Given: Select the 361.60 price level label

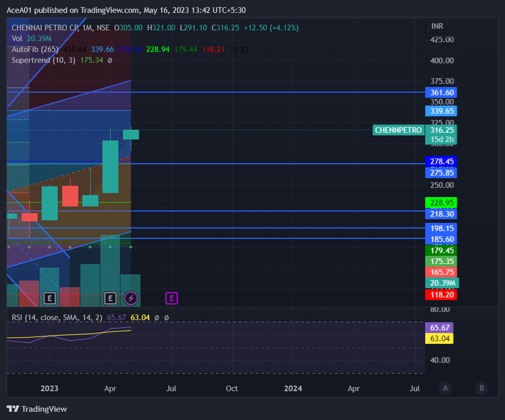Looking at the screenshot, I should (x=441, y=93).
